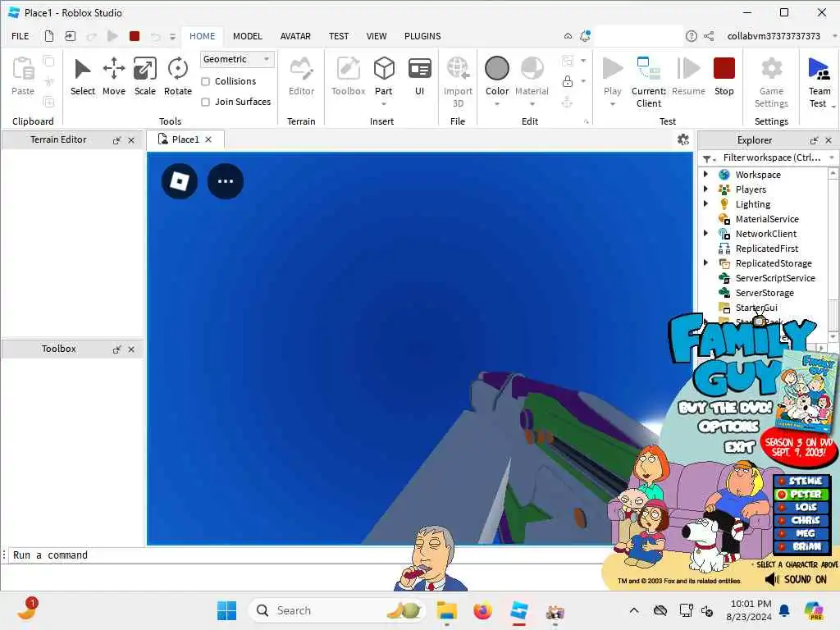This screenshot has height=630, width=840.
Task: Open the three-dots menu in viewport
Action: pos(226,181)
